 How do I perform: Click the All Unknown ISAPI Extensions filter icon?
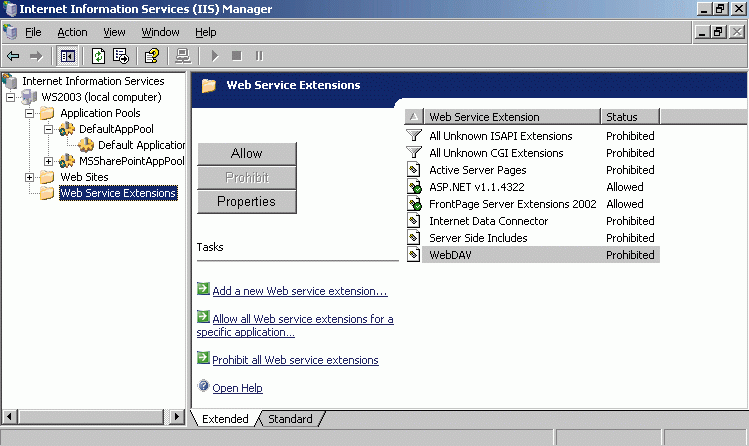point(415,136)
